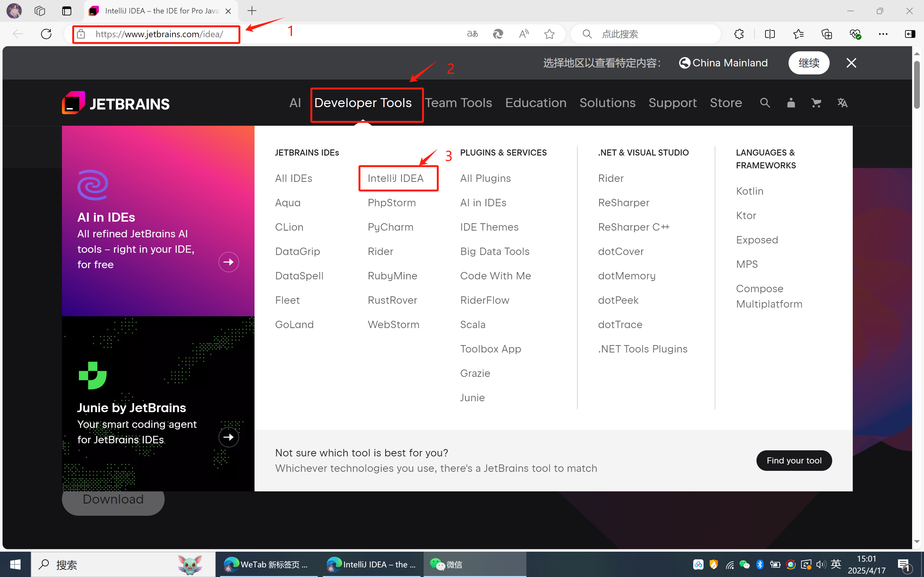The height and width of the screenshot is (577, 924).
Task: Open the Read Aloud icon in address bar
Action: click(x=524, y=34)
